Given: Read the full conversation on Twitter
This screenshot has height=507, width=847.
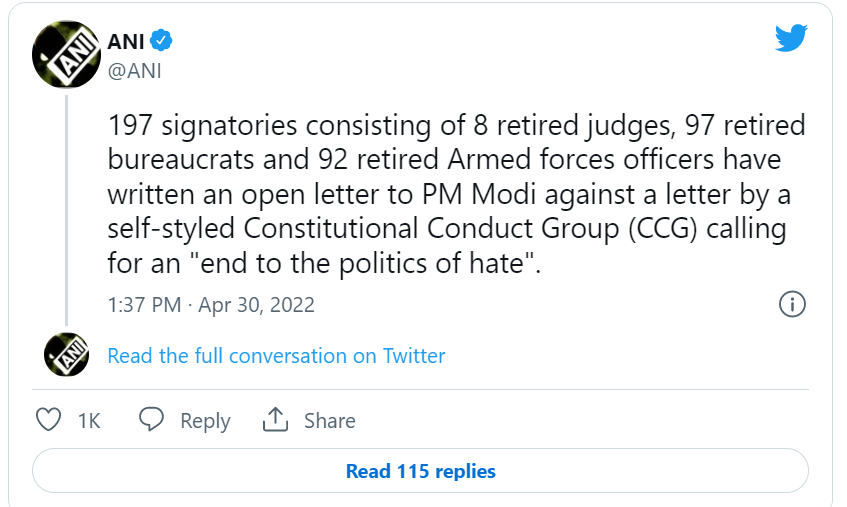Looking at the screenshot, I should coord(276,356).
